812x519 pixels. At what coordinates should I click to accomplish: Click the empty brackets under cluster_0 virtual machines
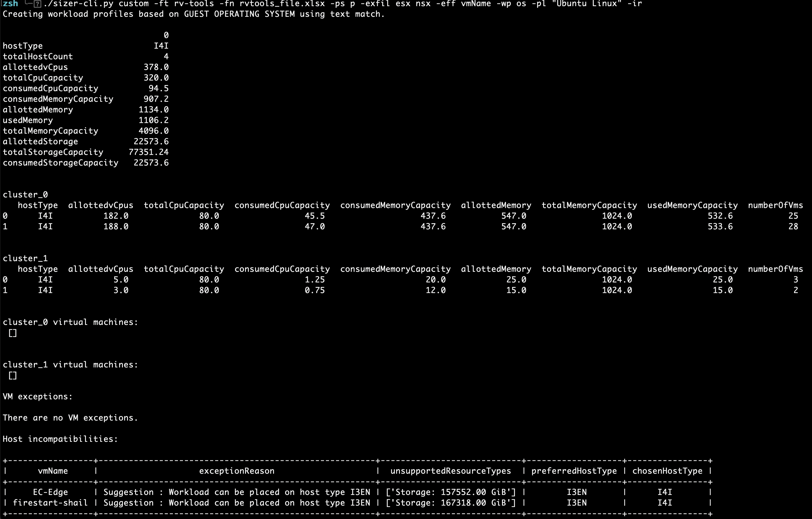tap(13, 333)
